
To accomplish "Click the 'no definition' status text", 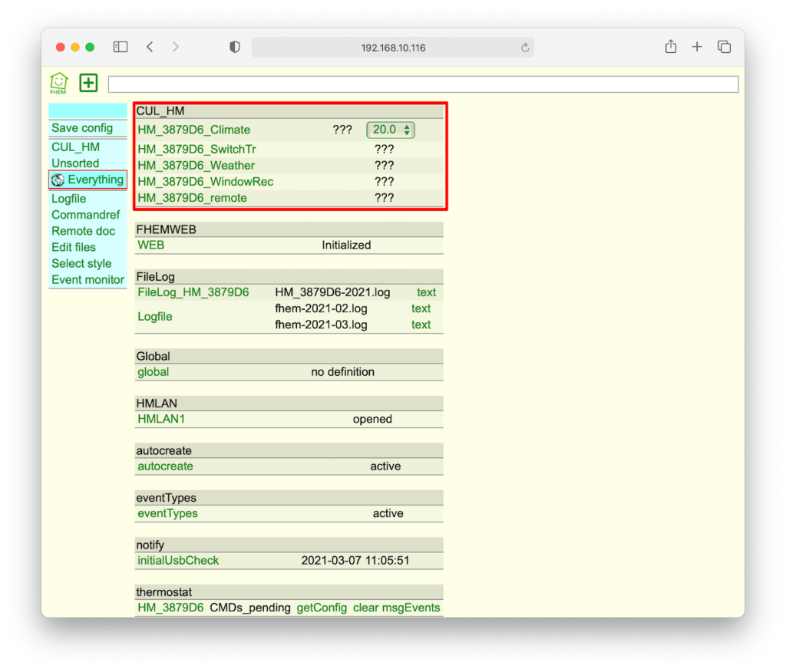I will [343, 372].
